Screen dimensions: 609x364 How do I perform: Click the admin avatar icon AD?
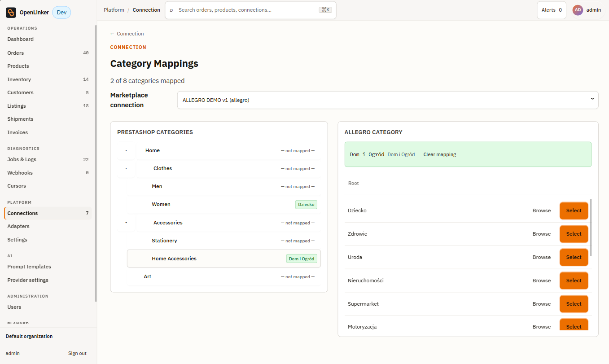[578, 10]
